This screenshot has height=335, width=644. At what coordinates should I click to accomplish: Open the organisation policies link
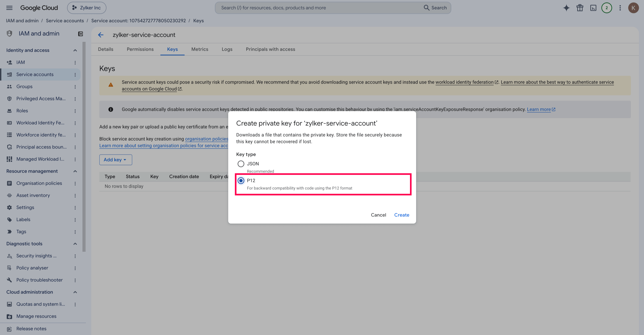(207, 139)
